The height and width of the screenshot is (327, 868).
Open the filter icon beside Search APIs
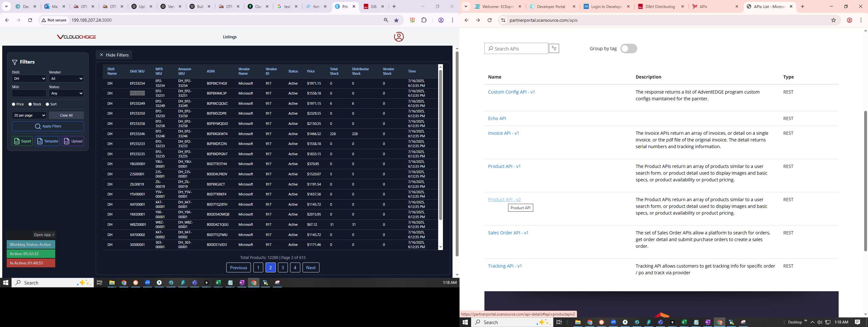pyautogui.click(x=554, y=49)
